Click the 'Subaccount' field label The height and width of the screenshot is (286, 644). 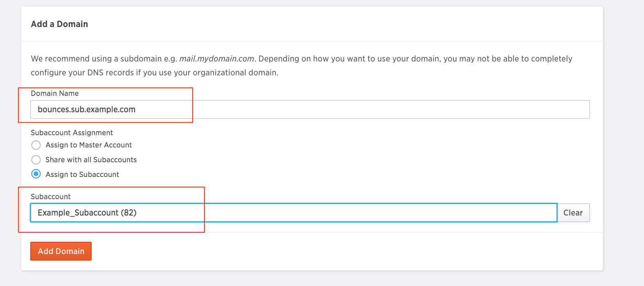pos(51,197)
